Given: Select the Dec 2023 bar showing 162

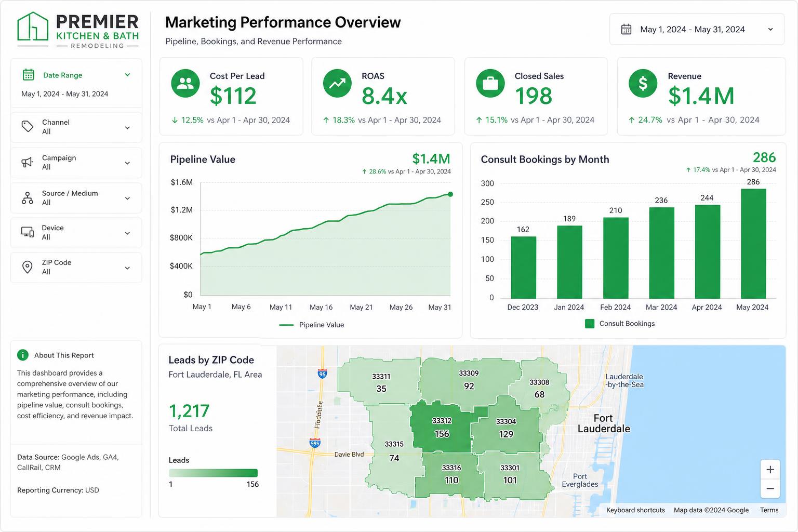Looking at the screenshot, I should 523,267.
